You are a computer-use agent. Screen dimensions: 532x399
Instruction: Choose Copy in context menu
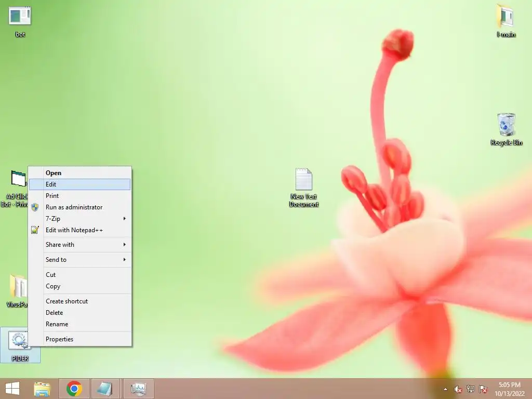point(79,286)
